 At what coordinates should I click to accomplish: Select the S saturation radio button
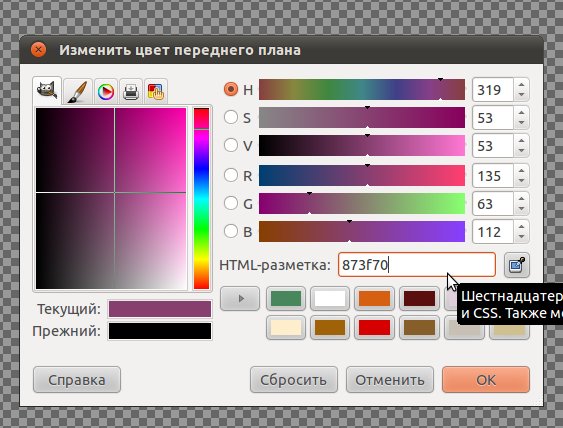[231, 117]
